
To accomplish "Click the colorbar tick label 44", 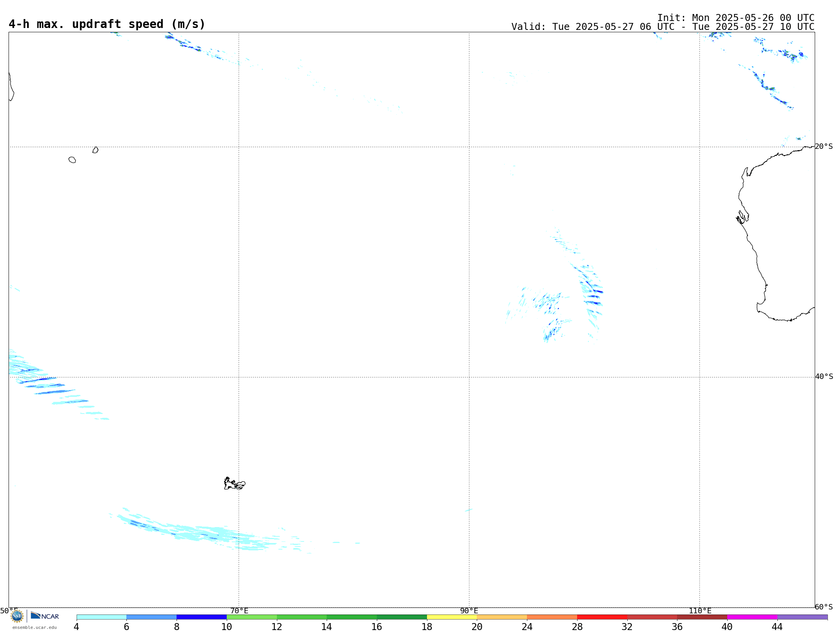I will click(777, 627).
